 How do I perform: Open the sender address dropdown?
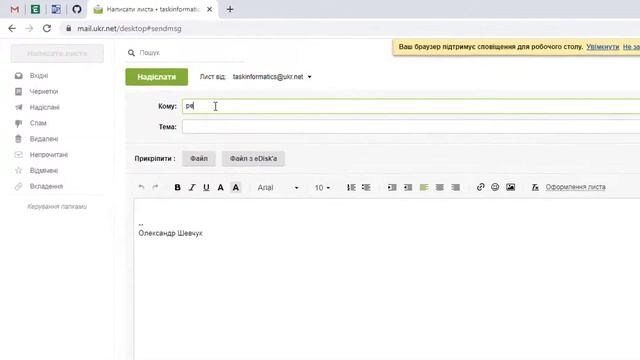(309, 77)
